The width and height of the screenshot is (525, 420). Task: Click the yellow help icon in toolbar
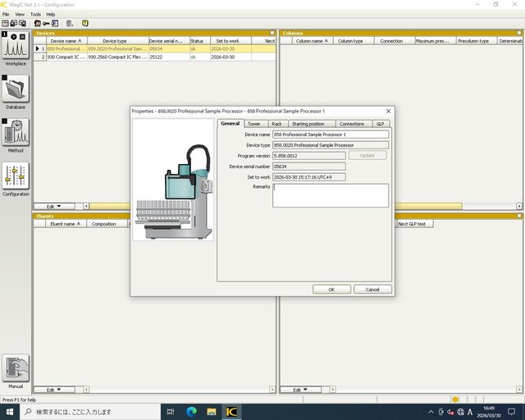[85, 23]
